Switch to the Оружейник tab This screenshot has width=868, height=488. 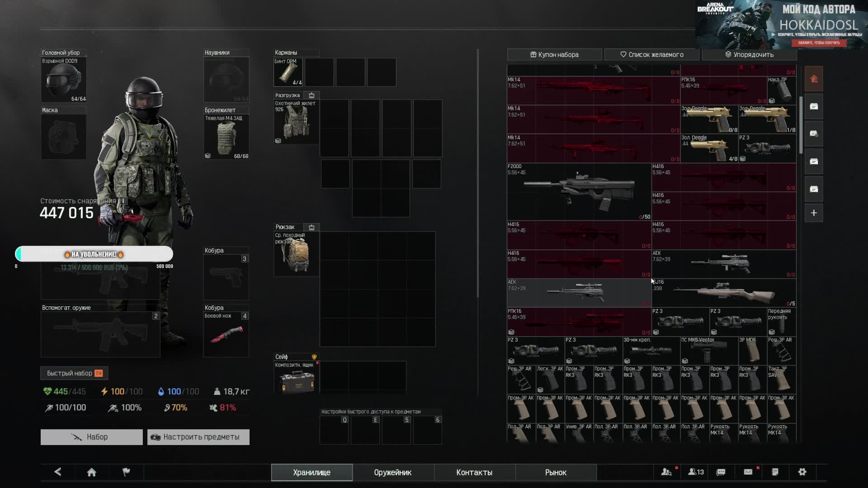(x=392, y=472)
